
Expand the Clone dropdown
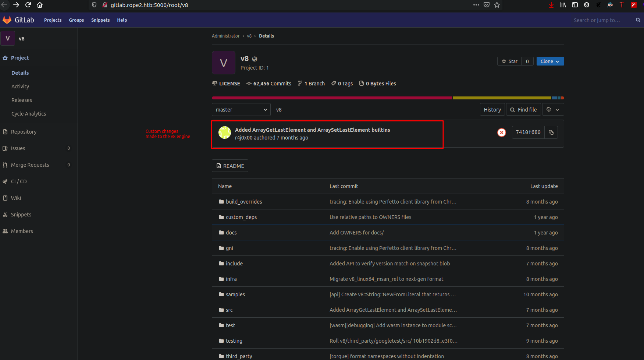tap(550, 61)
